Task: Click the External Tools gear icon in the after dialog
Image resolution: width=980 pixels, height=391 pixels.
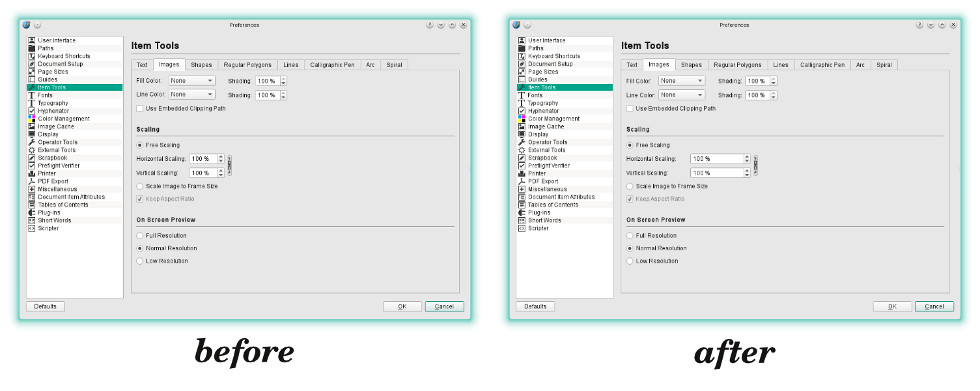Action: coord(522,150)
